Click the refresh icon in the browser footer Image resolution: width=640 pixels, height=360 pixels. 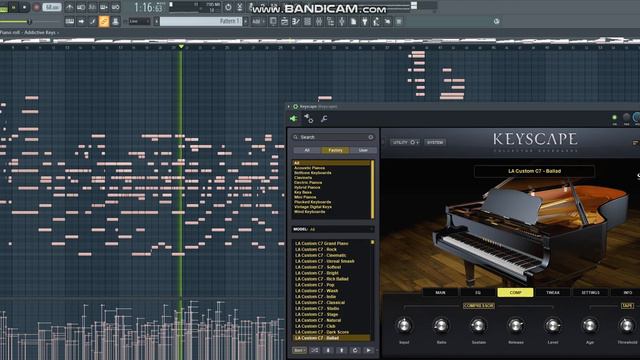pos(355,350)
